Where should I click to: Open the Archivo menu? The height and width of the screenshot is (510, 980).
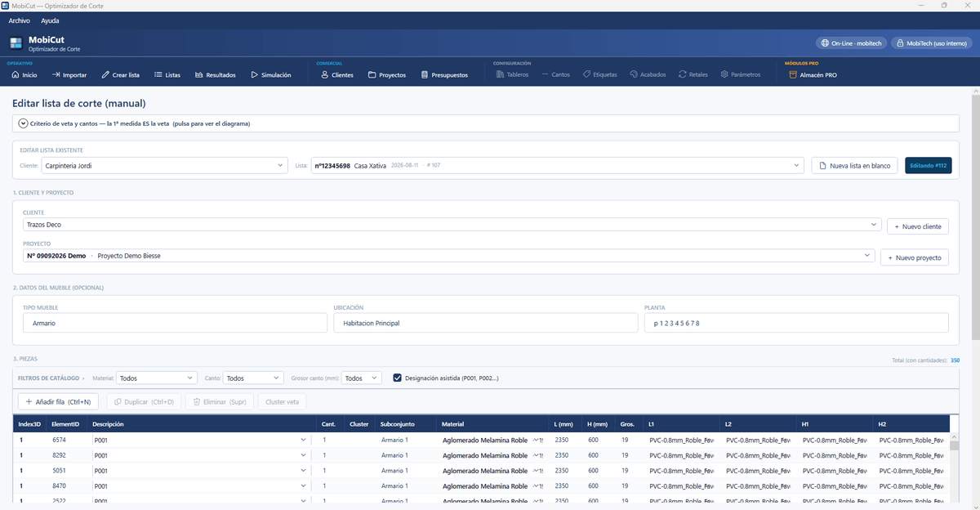click(19, 20)
